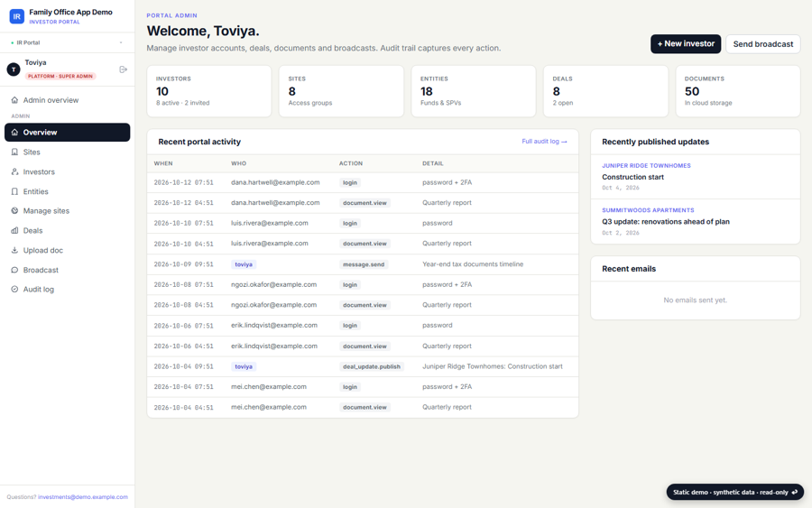
Task: Click the Investors stat card
Action: [209, 91]
